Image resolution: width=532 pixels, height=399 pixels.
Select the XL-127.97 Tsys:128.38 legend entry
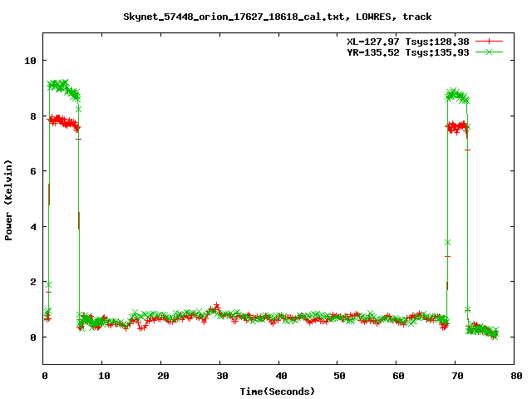coord(408,42)
